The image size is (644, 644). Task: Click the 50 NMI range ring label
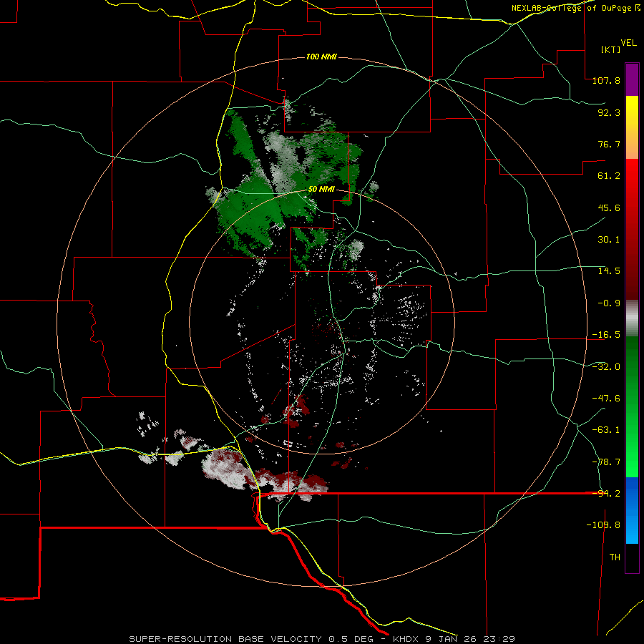tap(321, 190)
